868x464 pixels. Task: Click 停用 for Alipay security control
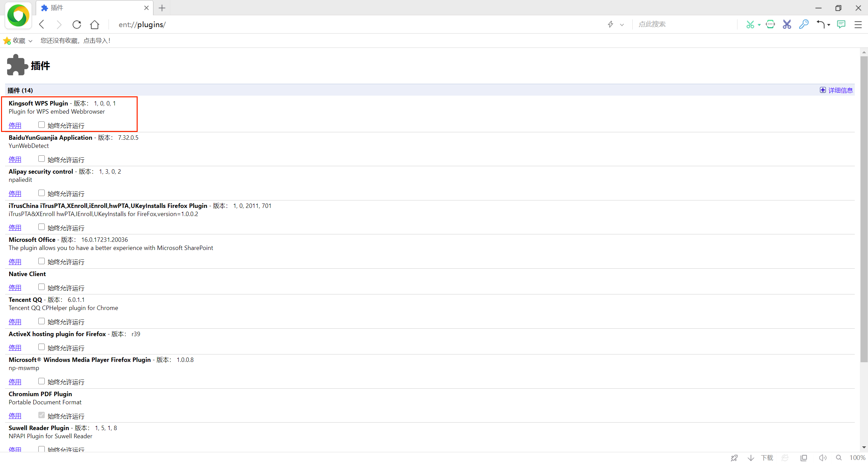click(x=15, y=194)
